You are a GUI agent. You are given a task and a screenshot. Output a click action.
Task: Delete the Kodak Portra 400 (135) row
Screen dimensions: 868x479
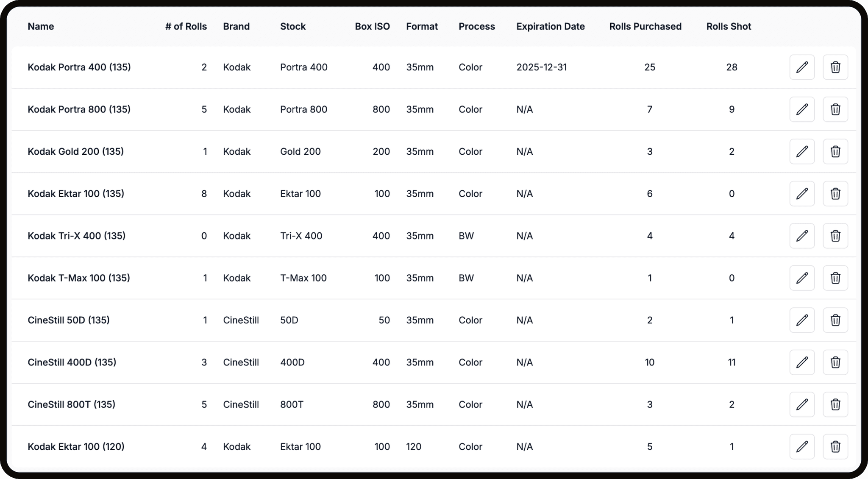[835, 67]
